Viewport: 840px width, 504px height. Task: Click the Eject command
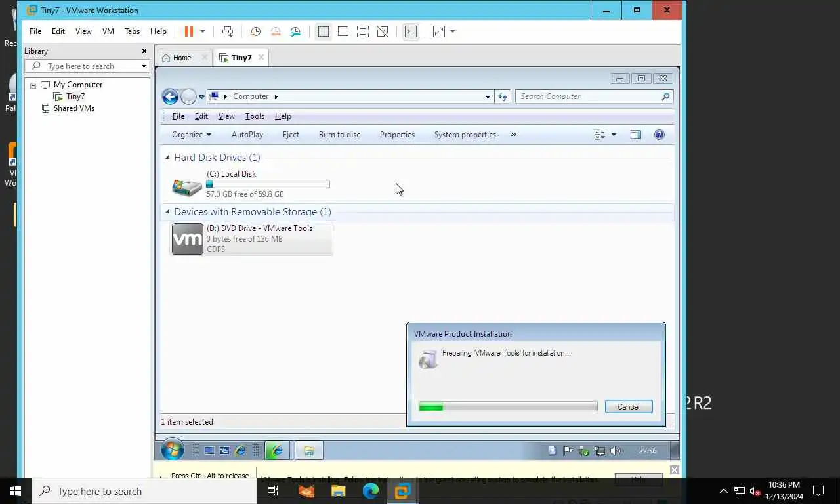[x=291, y=135]
